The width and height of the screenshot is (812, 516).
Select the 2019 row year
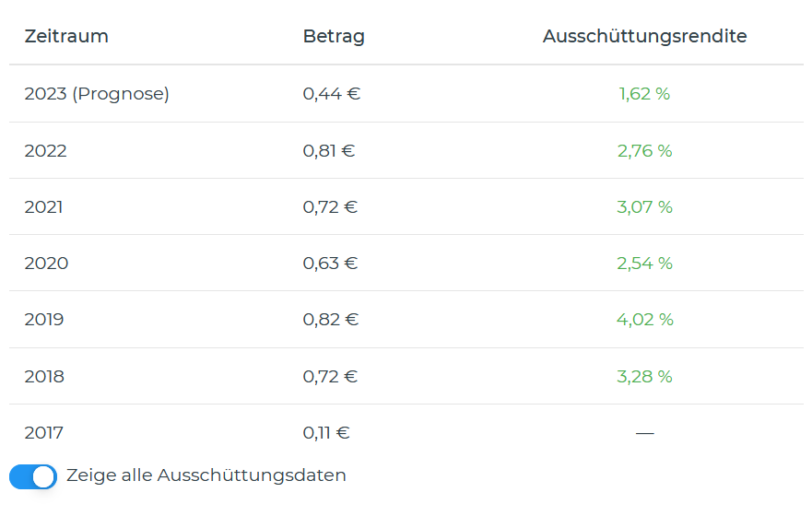click(x=44, y=320)
